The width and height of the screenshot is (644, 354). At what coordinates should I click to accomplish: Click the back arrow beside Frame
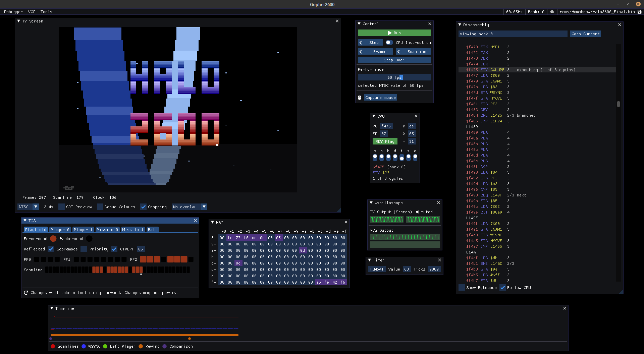(361, 52)
